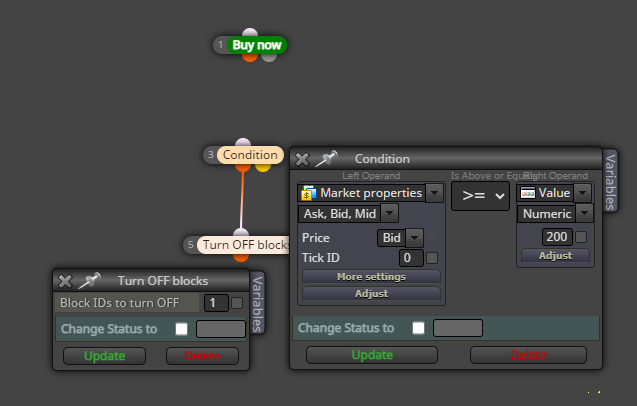Viewport: 637px width, 406px height.
Task: Click orange output connector of Condition block
Action: coord(243,167)
